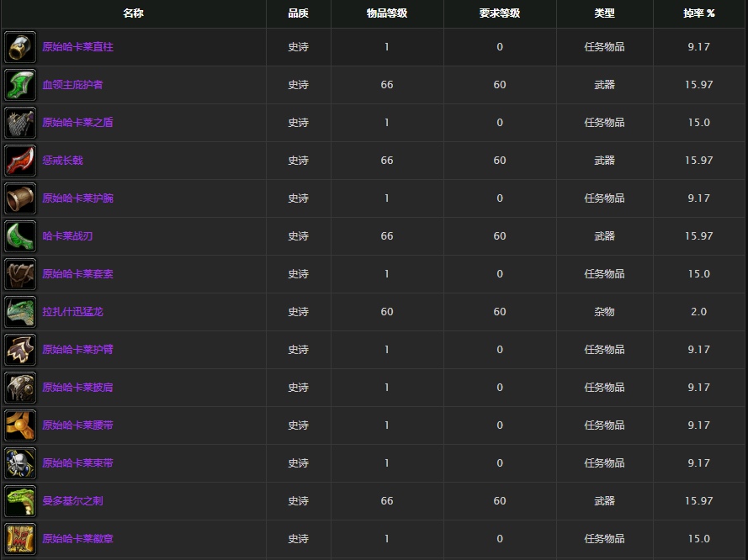
Task: Sort by 掉率 % column header
Action: click(698, 13)
